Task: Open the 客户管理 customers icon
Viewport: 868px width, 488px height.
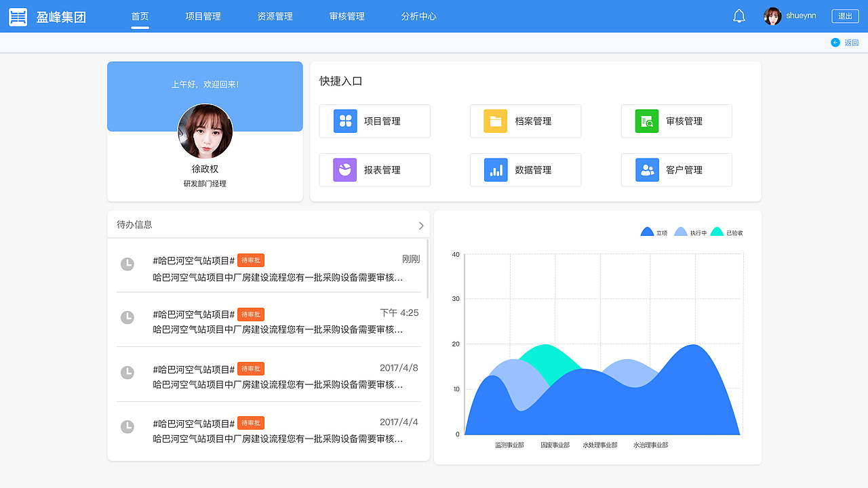Action: pyautogui.click(x=646, y=169)
